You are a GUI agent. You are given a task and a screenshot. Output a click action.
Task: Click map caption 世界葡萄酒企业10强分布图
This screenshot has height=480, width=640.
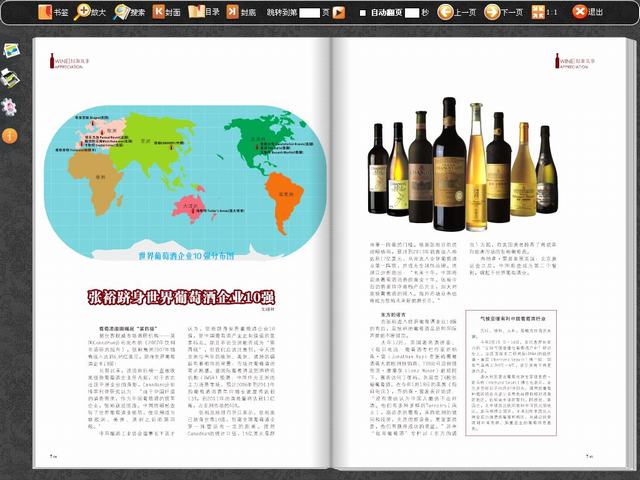tap(186, 256)
